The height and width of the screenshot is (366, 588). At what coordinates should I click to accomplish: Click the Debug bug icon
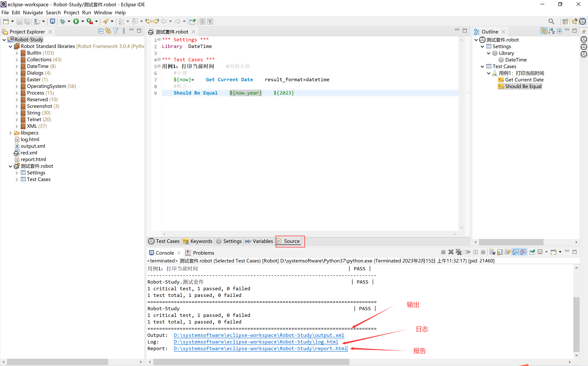(x=63, y=22)
